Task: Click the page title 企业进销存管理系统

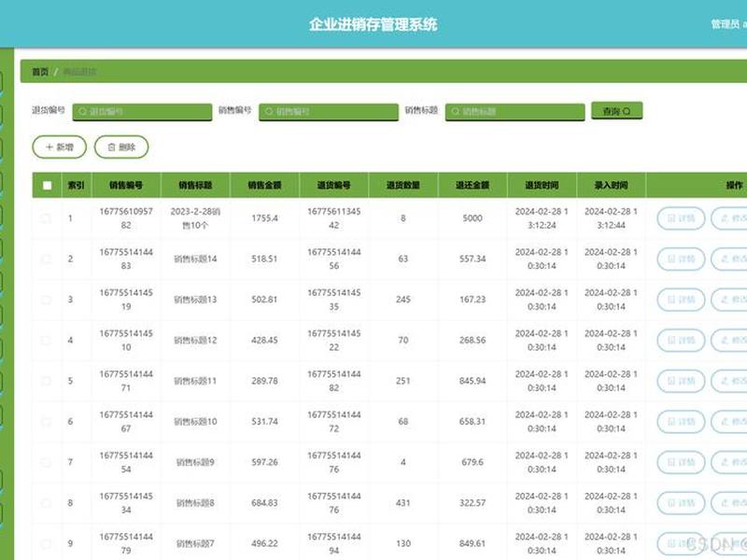Action: (x=373, y=24)
